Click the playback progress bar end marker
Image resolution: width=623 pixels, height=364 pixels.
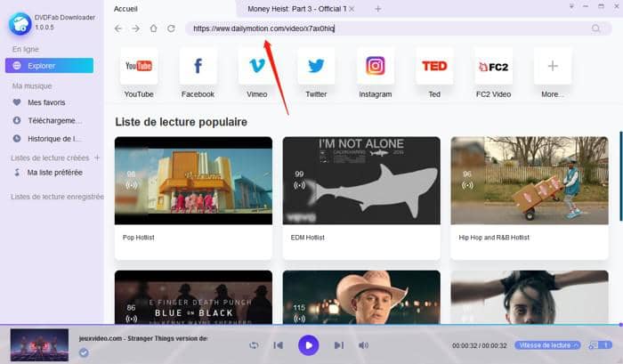[620, 325]
